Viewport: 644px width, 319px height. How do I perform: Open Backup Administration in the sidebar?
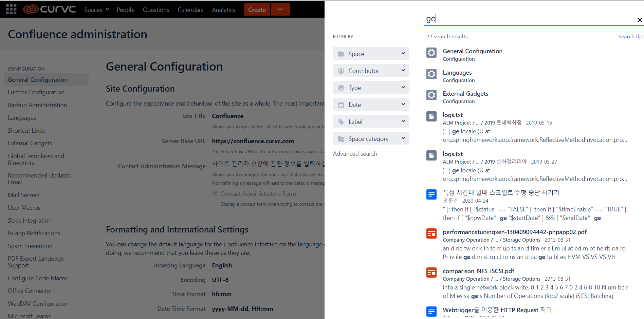[37, 105]
